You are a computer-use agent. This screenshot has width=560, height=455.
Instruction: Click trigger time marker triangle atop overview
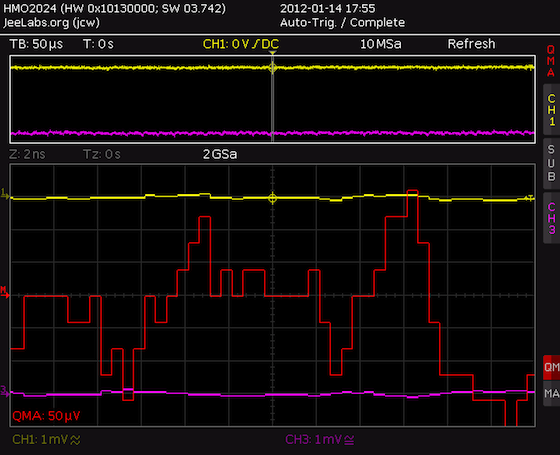272,53
